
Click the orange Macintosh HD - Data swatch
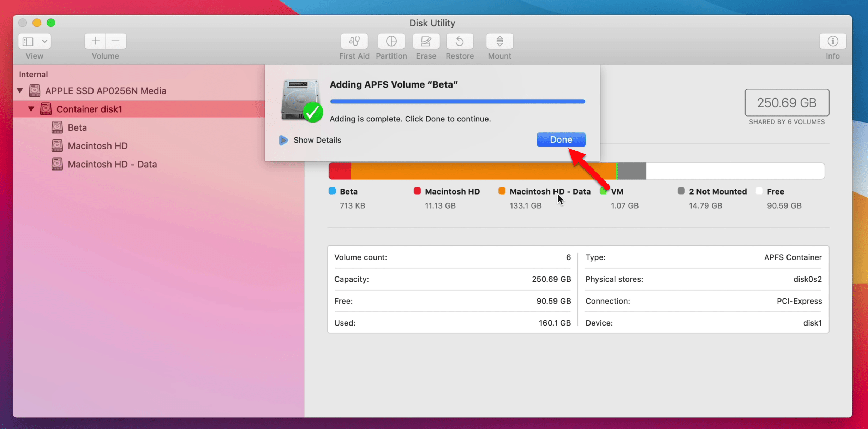502,191
